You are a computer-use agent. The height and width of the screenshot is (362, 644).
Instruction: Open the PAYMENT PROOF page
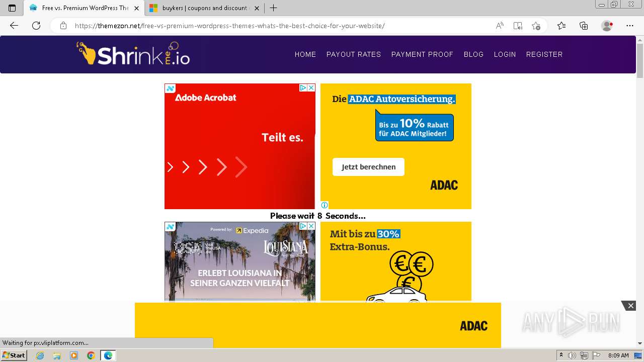(x=422, y=54)
